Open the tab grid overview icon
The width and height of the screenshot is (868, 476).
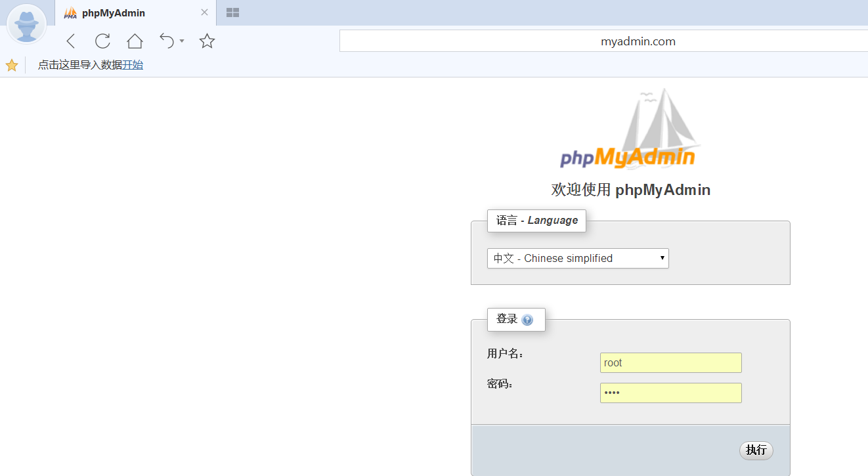[x=232, y=12]
